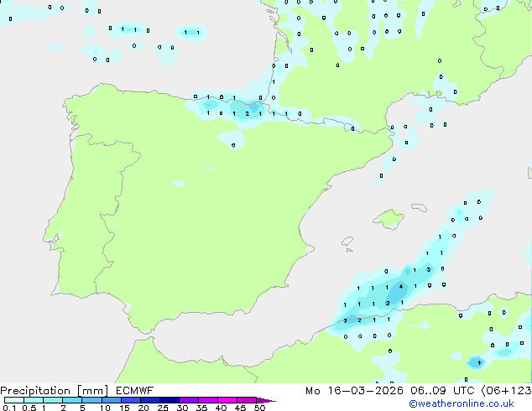Click the 'ECMWF' model label

point(134,391)
